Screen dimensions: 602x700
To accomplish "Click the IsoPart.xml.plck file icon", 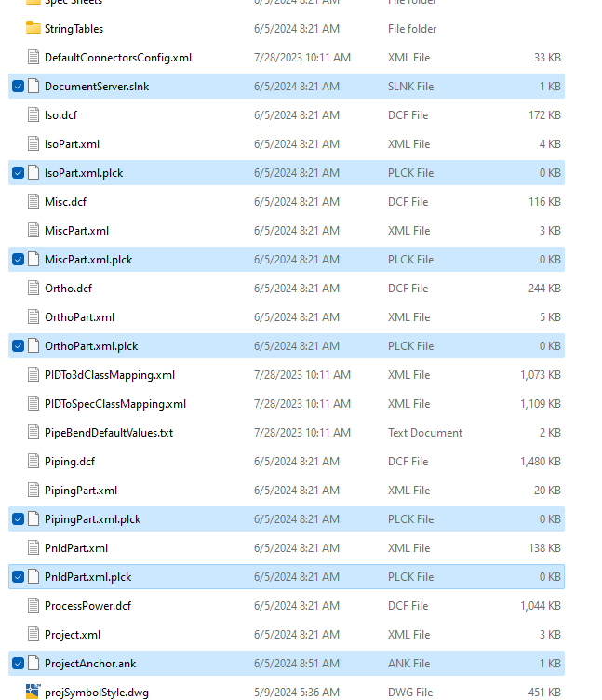I will click(x=33, y=173).
